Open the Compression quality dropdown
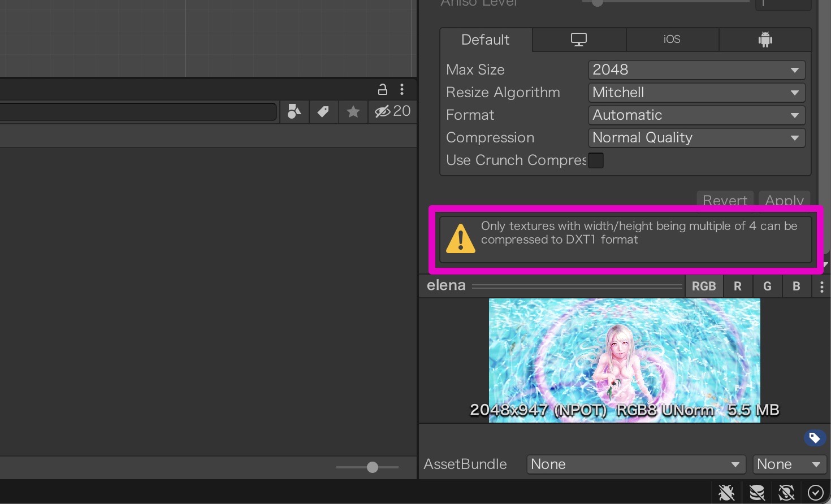Viewport: 831px width, 504px height. pos(696,137)
